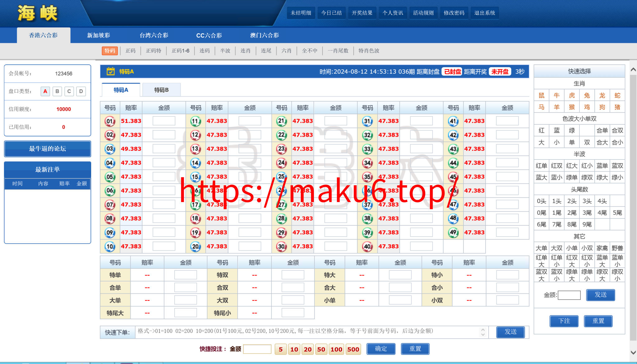Select 盘口类型 option A

(x=45, y=91)
